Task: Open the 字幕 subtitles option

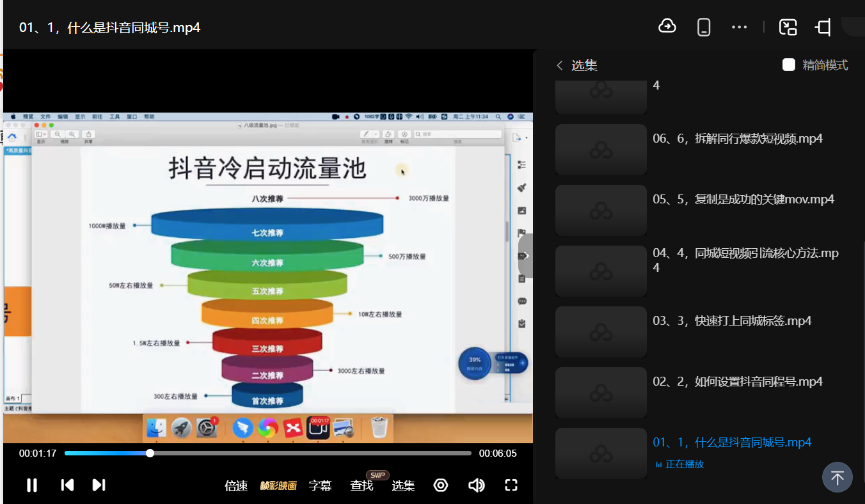Action: (320, 486)
